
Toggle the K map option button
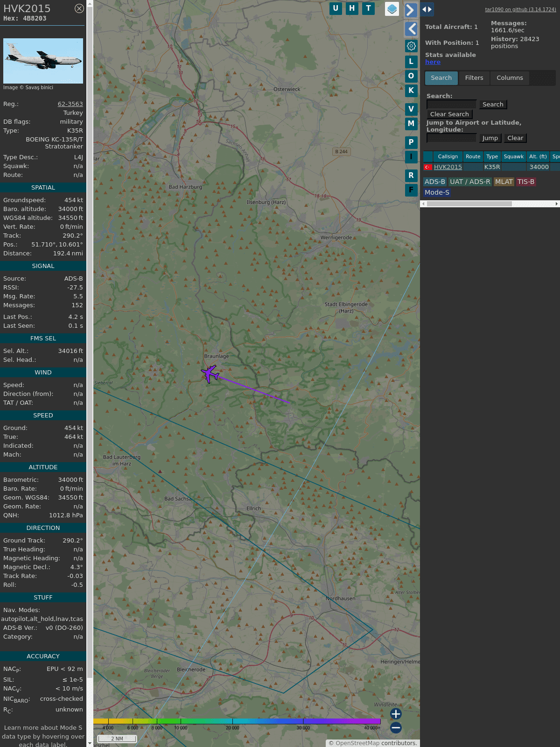pyautogui.click(x=411, y=91)
